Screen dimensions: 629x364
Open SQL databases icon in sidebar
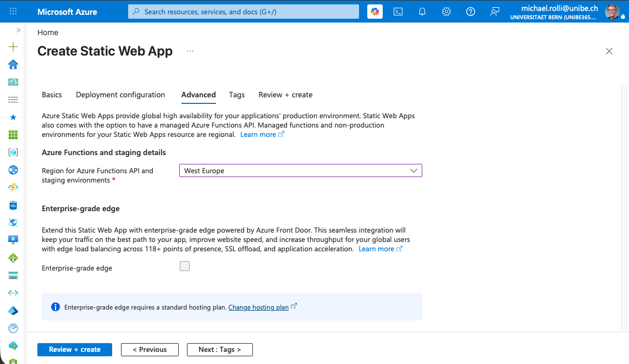coord(13,206)
